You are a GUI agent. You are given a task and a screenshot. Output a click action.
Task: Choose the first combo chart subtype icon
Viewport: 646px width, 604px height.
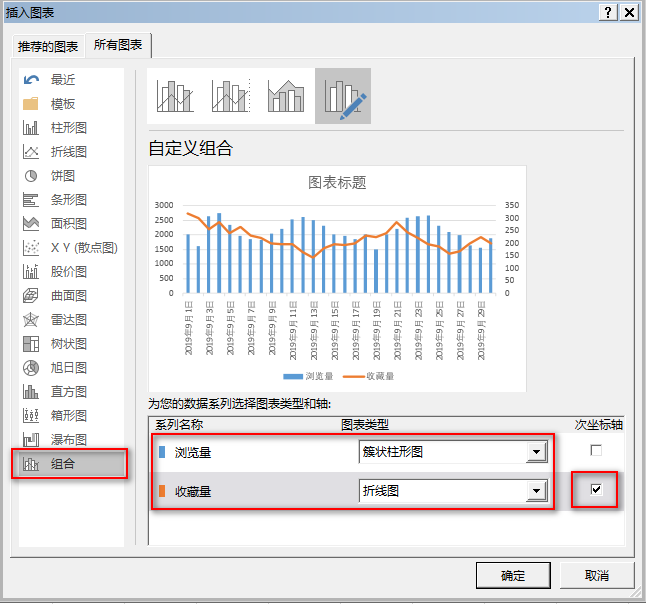coord(174,96)
